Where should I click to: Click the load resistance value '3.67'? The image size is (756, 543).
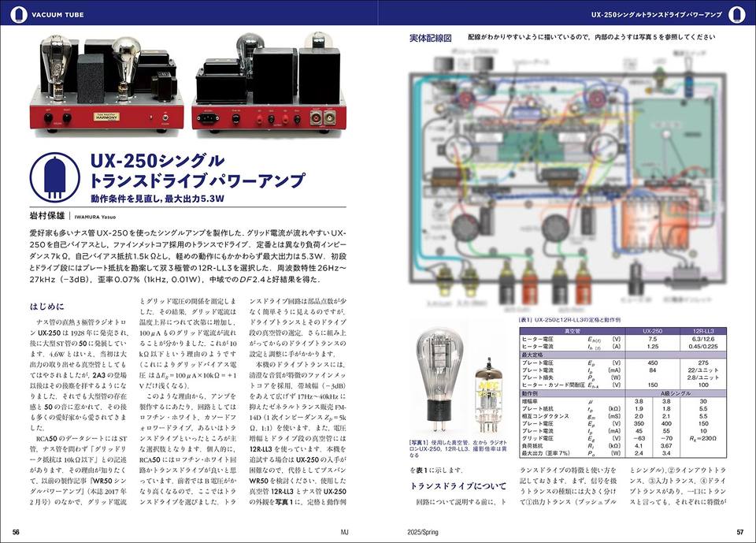click(666, 446)
